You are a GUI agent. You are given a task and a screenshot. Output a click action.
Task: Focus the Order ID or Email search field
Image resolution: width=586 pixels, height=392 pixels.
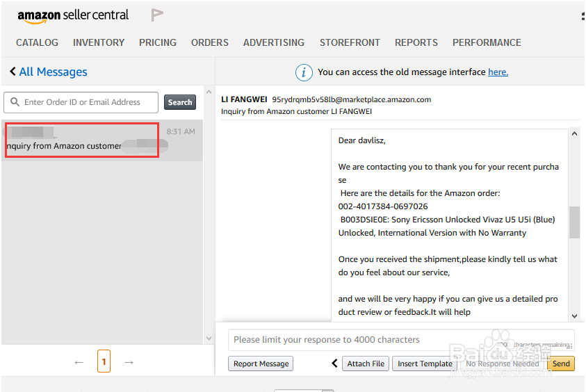(x=81, y=102)
